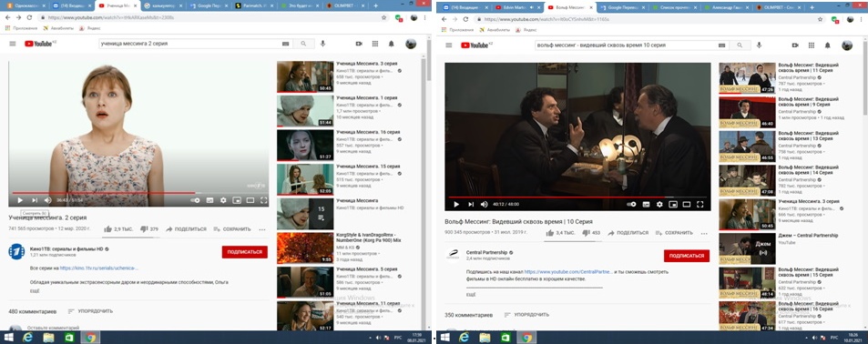The width and height of the screenshot is (868, 344).
Task: Open more actions menu under right window video
Action: [704, 233]
